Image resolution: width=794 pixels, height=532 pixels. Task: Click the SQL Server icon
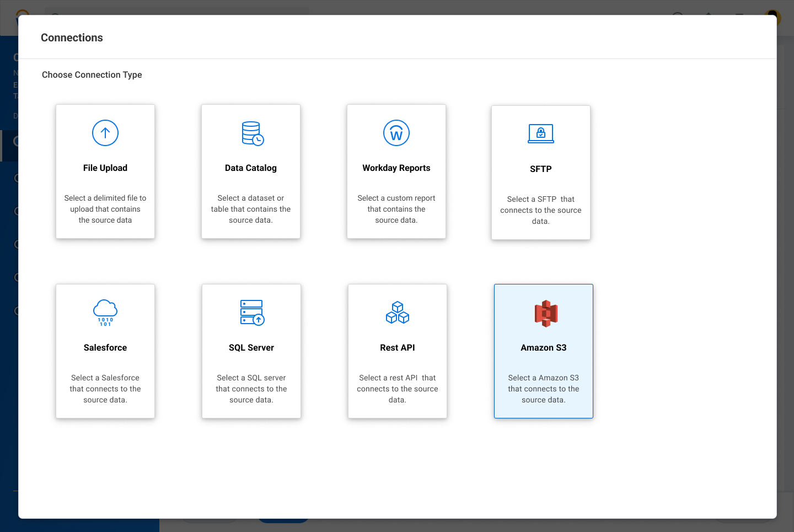click(253, 313)
